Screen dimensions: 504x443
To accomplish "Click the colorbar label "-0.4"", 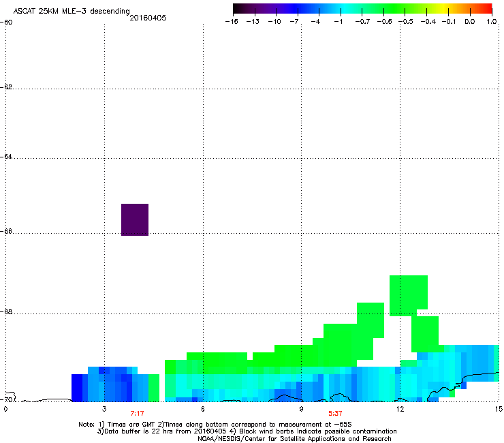I will (x=428, y=22).
